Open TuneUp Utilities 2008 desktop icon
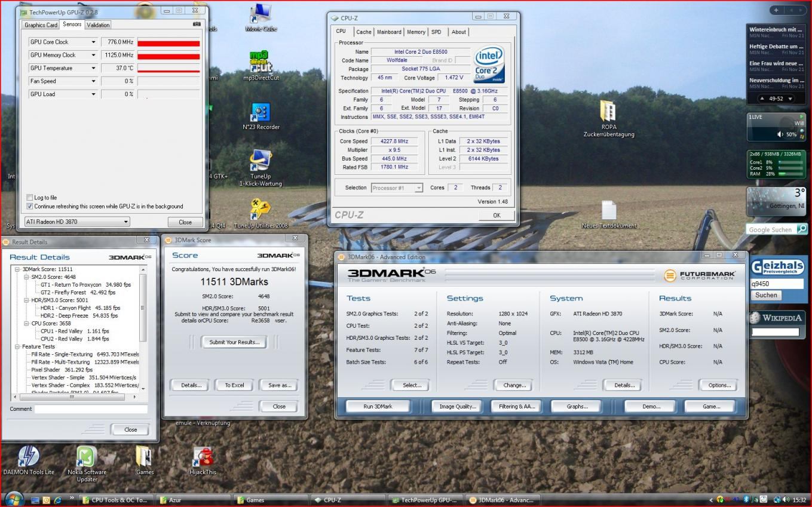This screenshot has width=812, height=507. 261,214
